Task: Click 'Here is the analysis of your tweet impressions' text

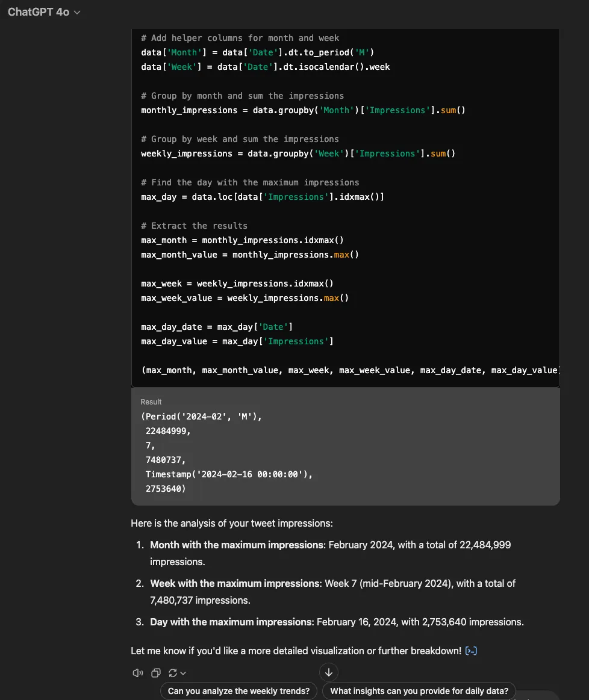Action: point(232,523)
